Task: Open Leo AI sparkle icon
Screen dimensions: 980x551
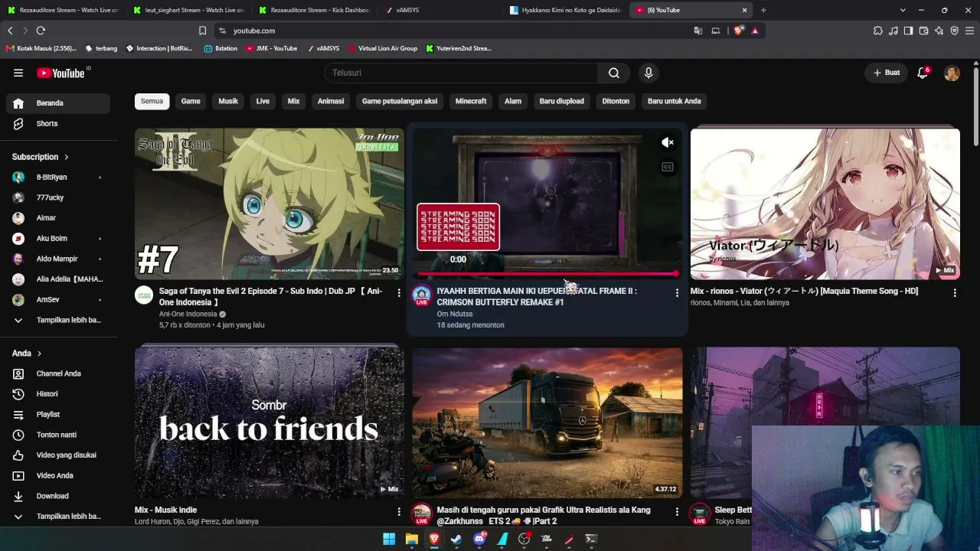Action: pos(939,31)
